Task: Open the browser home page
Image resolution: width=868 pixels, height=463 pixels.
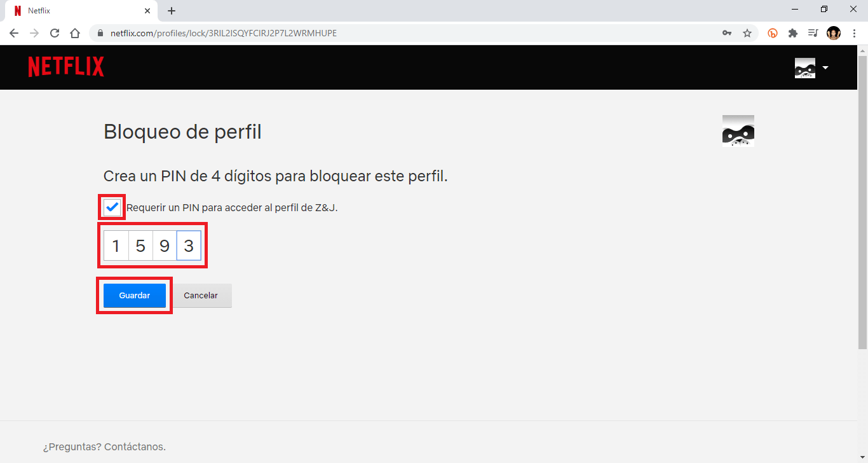Action: [75, 33]
